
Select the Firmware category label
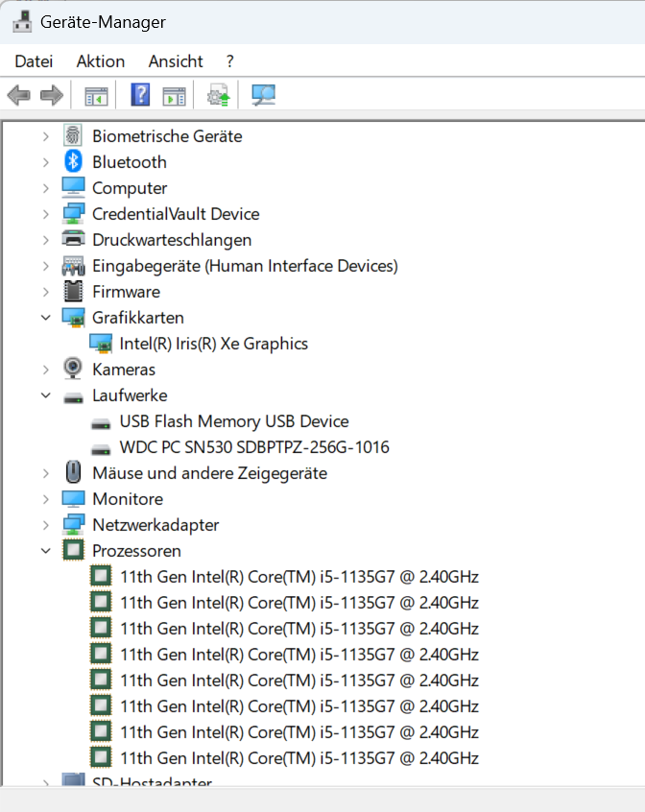(x=127, y=292)
